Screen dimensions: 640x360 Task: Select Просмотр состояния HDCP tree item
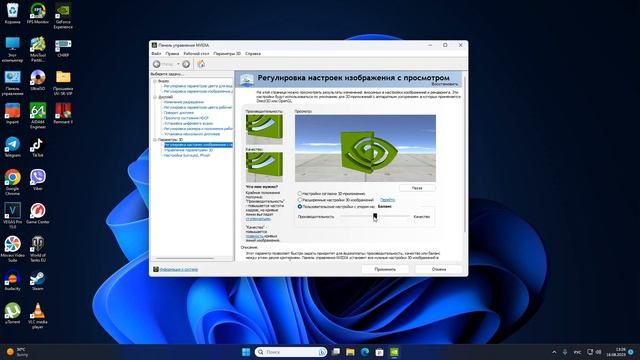click(186, 118)
